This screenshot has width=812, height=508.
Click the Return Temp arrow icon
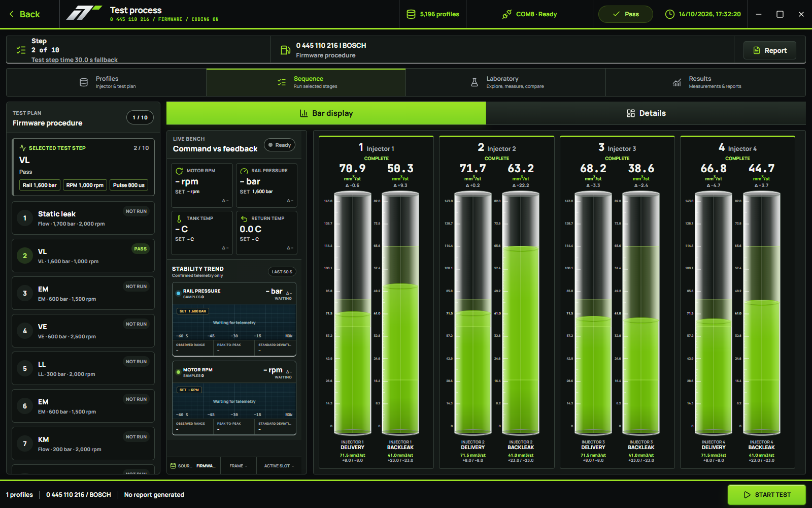244,218
